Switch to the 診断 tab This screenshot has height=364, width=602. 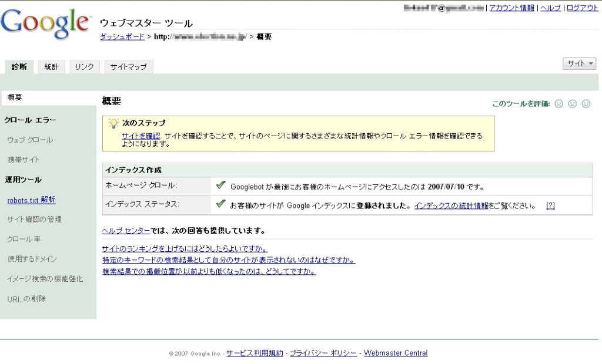[x=19, y=67]
